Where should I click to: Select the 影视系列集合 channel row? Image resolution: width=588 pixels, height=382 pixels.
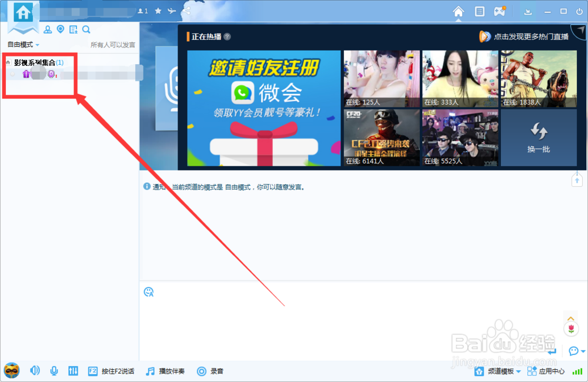39,63
